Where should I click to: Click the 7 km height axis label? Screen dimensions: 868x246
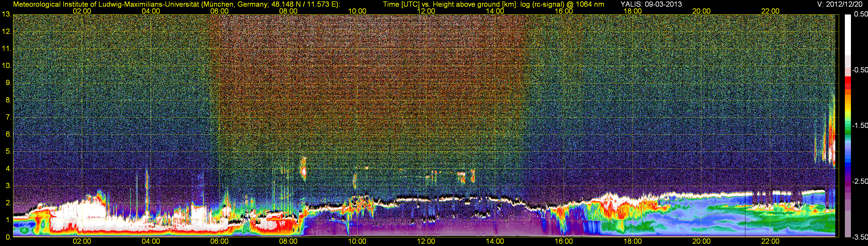pyautogui.click(x=8, y=117)
